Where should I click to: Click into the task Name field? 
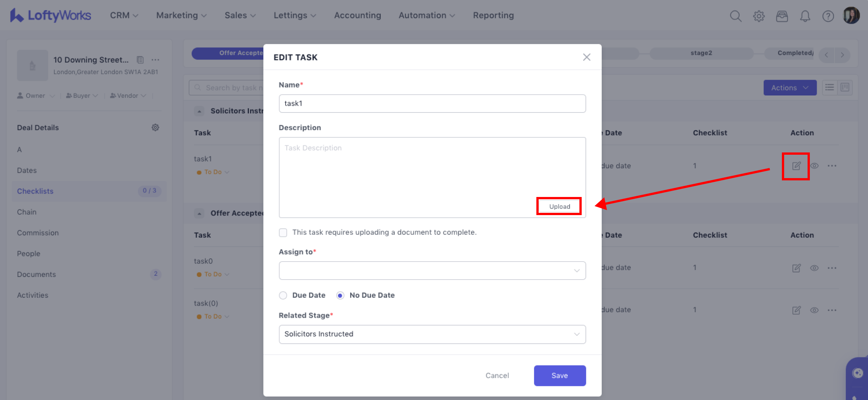point(432,103)
